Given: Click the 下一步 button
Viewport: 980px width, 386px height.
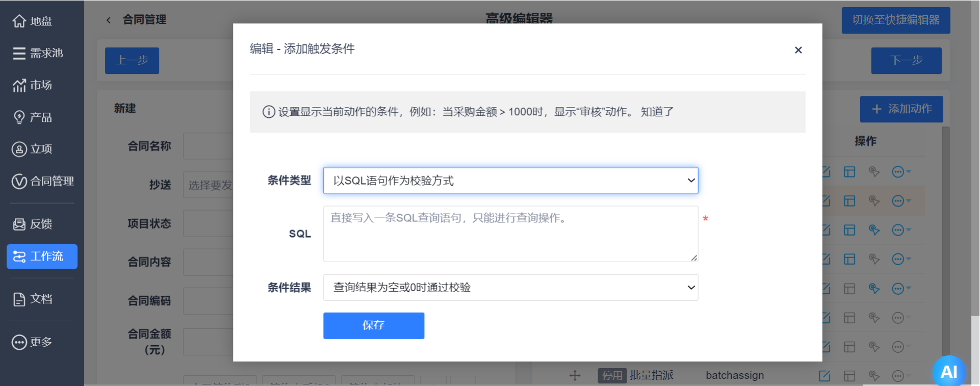Looking at the screenshot, I should click(x=907, y=61).
